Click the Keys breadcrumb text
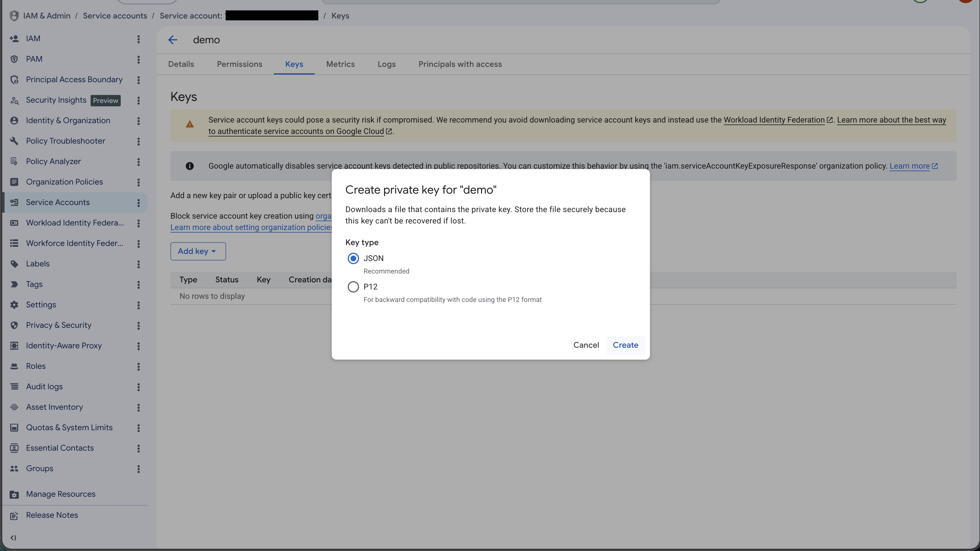Screen dimensions: 980x551 coord(340,16)
